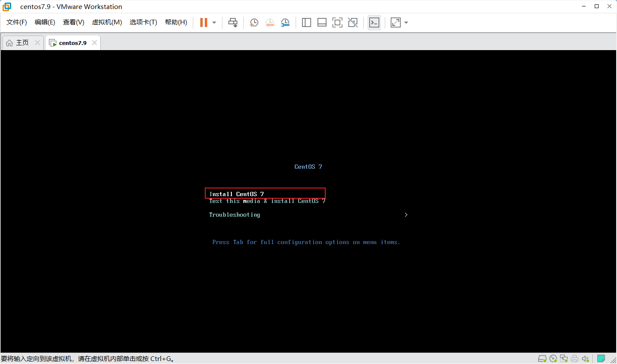Click the stretch guest display icon
The image size is (617, 364).
(395, 23)
